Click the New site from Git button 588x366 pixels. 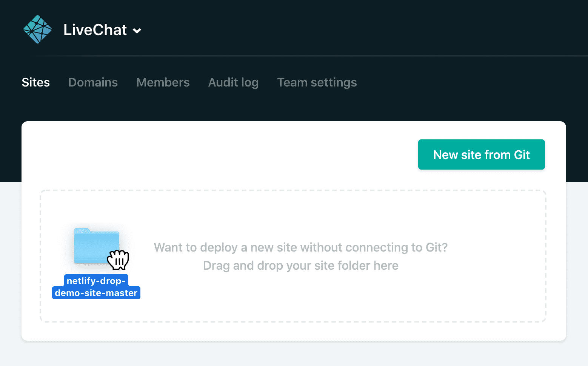pyautogui.click(x=481, y=154)
